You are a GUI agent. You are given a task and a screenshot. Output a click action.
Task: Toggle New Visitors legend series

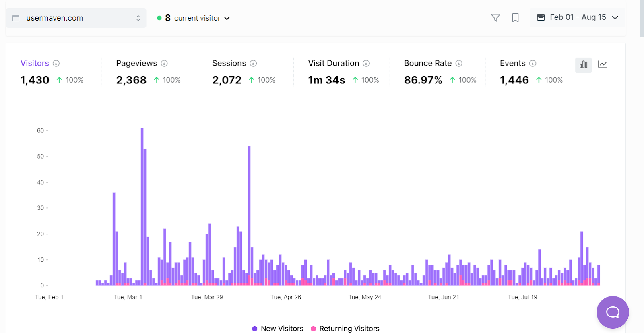[278, 329]
